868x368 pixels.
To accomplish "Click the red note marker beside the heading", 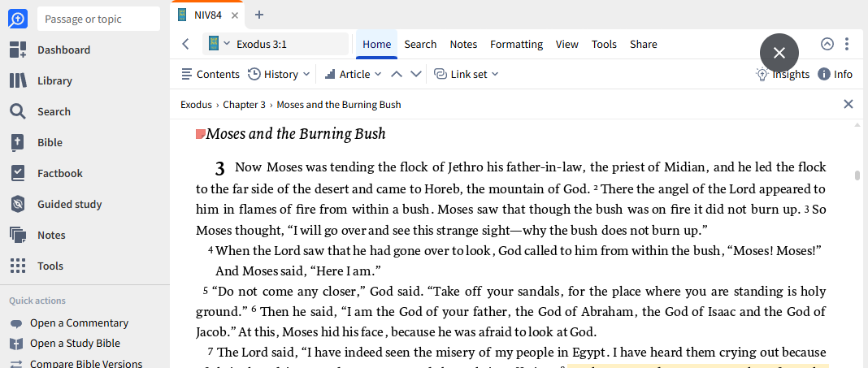I will [201, 133].
